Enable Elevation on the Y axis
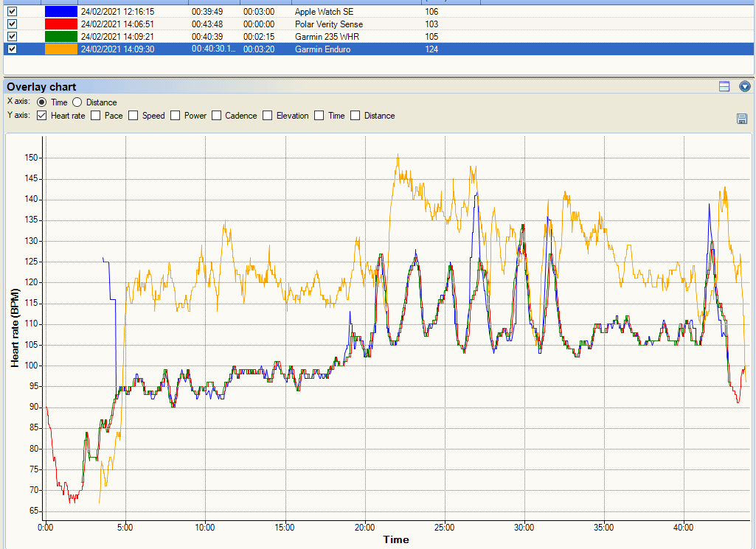Screen dimensions: 756x549 pos(267,116)
